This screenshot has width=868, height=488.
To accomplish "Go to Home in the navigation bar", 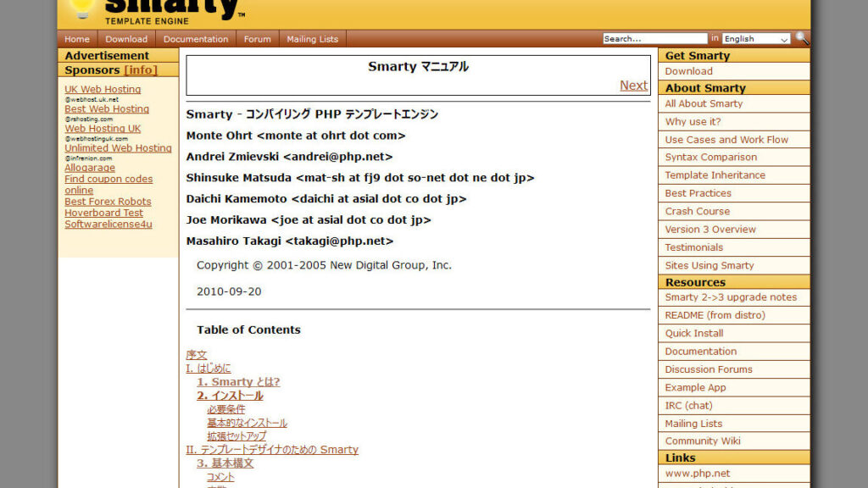I will click(77, 39).
